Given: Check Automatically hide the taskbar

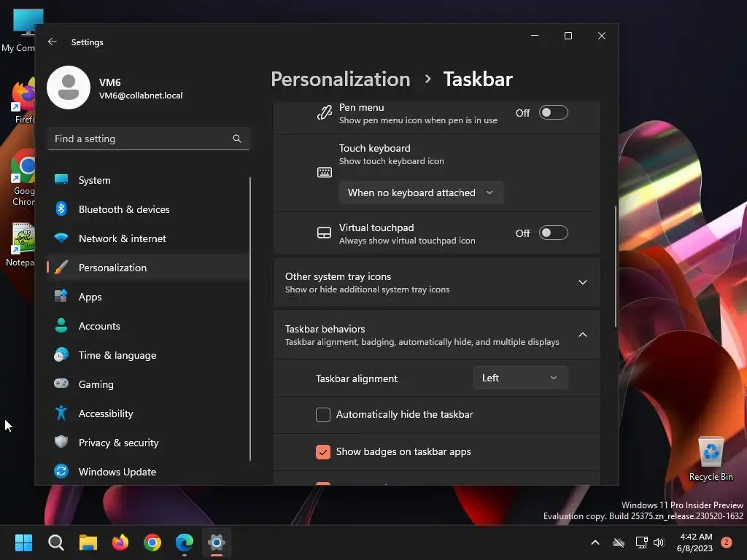Looking at the screenshot, I should pos(323,415).
